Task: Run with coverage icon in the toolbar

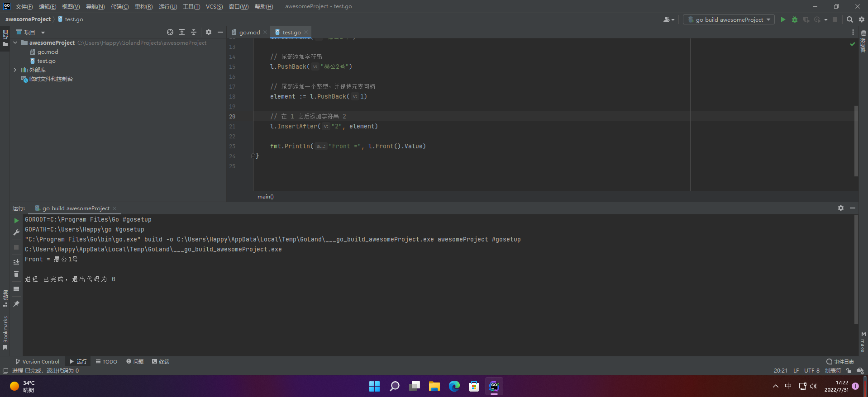Action: (x=806, y=19)
